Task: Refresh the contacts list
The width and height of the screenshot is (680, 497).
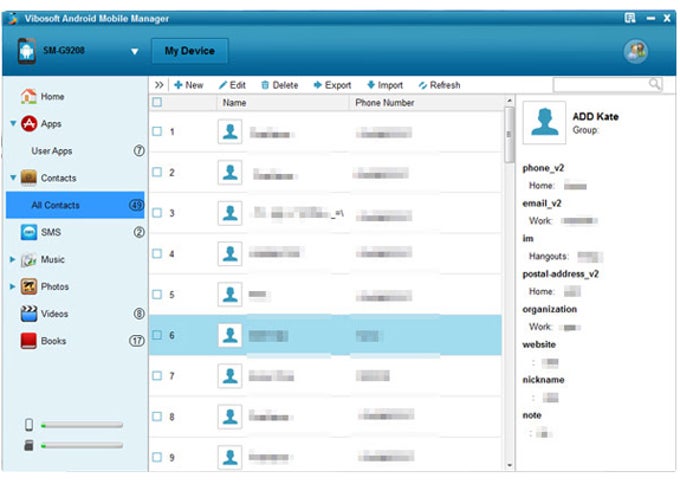Action: (439, 85)
